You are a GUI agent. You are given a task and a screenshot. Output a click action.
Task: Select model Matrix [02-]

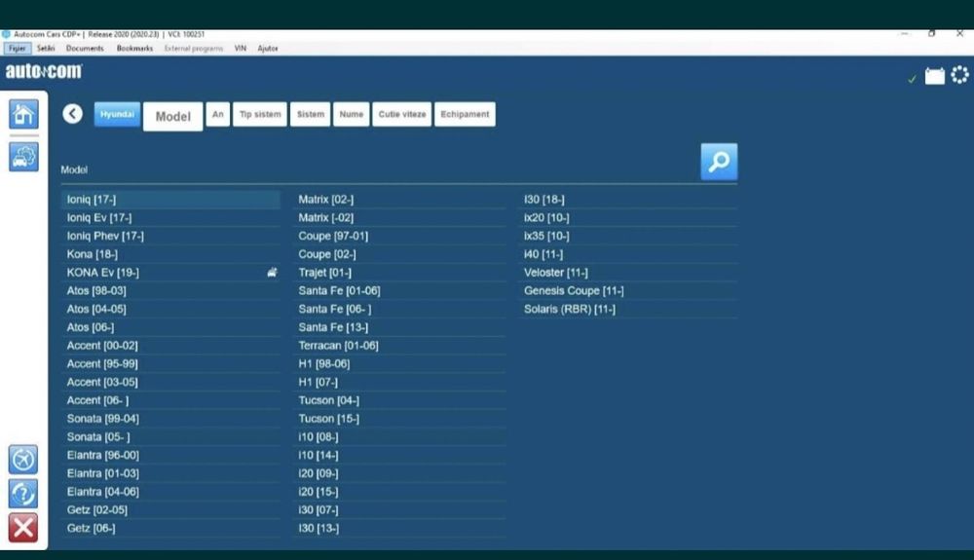pos(399,200)
